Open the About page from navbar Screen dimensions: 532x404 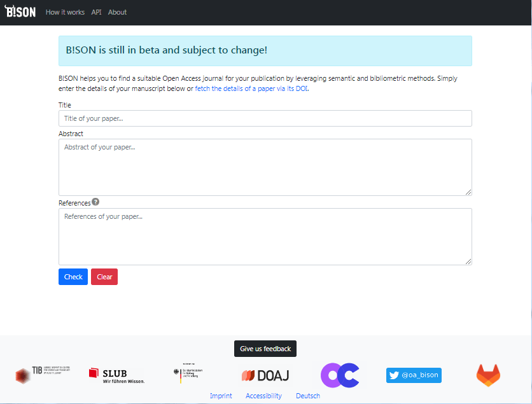[117, 12]
